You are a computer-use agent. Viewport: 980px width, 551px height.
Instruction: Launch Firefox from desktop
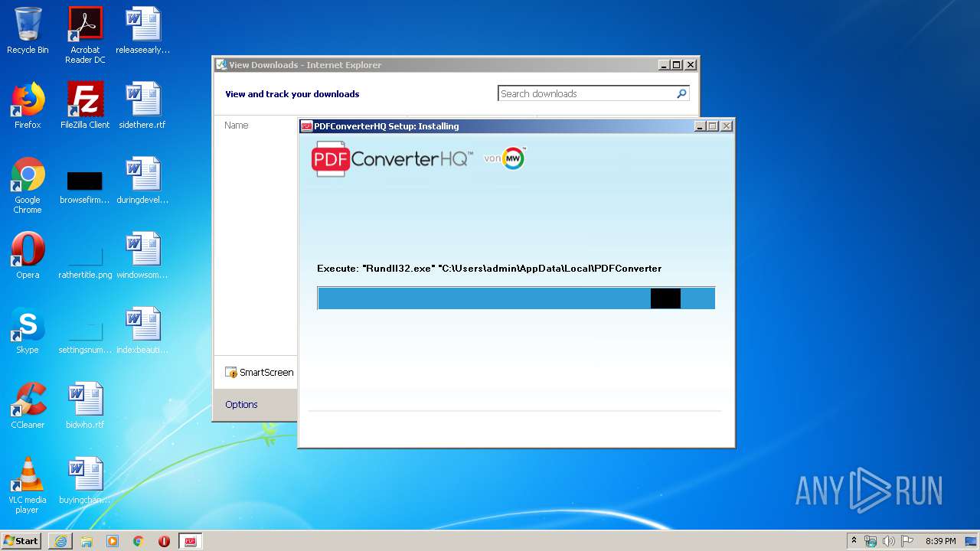[x=28, y=106]
